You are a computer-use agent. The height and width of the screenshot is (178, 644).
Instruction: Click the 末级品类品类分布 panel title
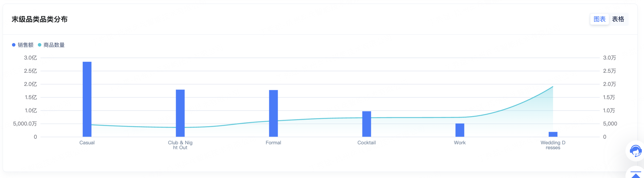39,19
